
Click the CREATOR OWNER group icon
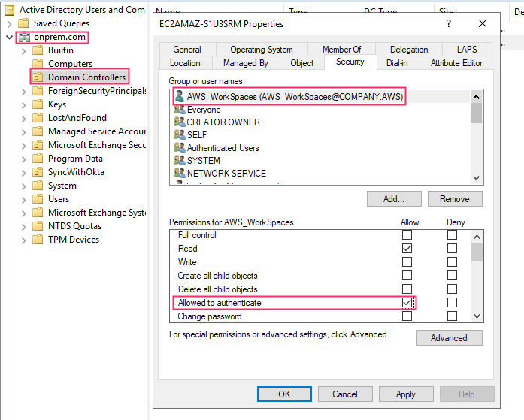click(x=180, y=122)
